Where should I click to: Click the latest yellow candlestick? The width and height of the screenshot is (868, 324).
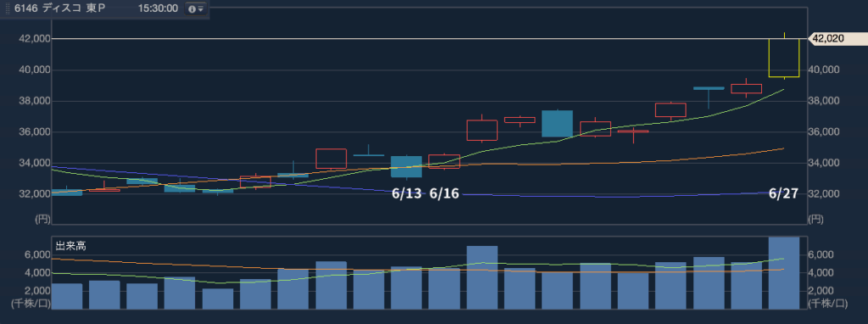(x=784, y=58)
